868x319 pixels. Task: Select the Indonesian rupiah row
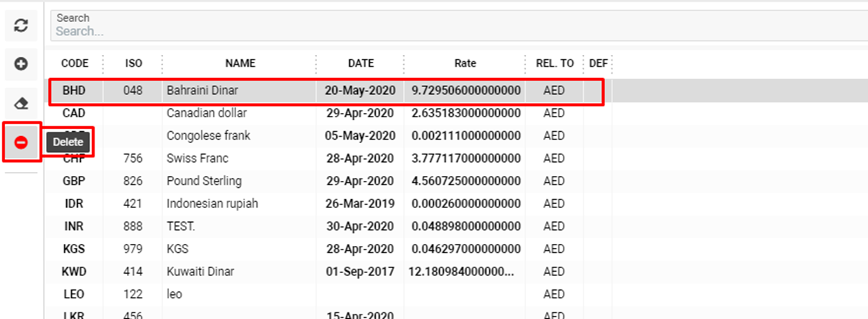coord(212,204)
